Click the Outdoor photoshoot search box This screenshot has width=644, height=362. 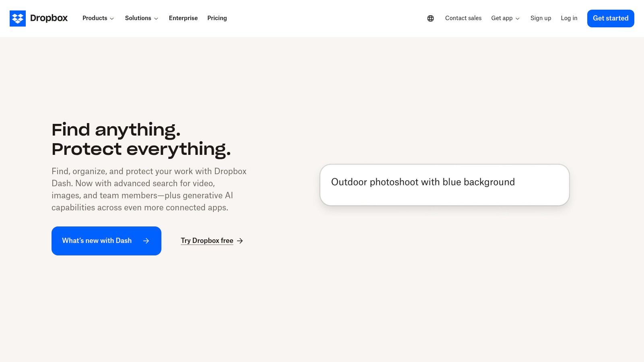click(444, 185)
